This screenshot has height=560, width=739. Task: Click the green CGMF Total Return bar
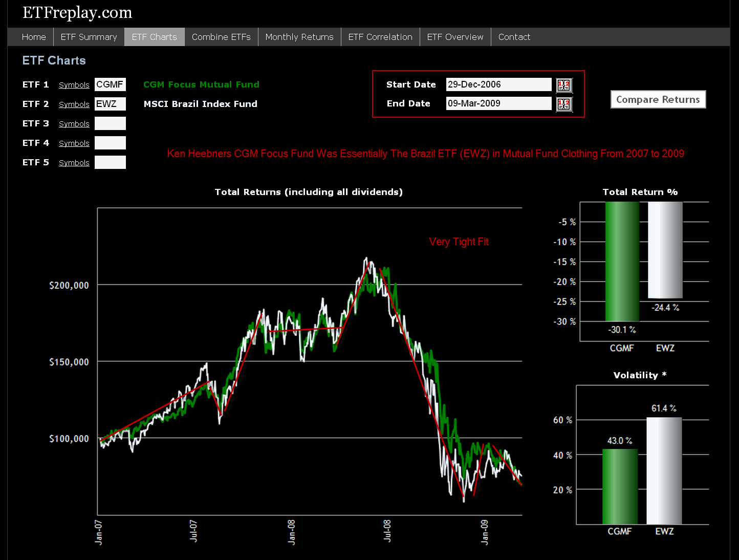tap(622, 262)
